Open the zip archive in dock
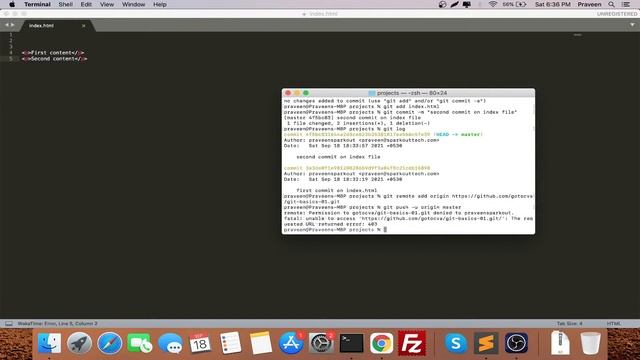This screenshot has width=640, height=360. point(560,343)
